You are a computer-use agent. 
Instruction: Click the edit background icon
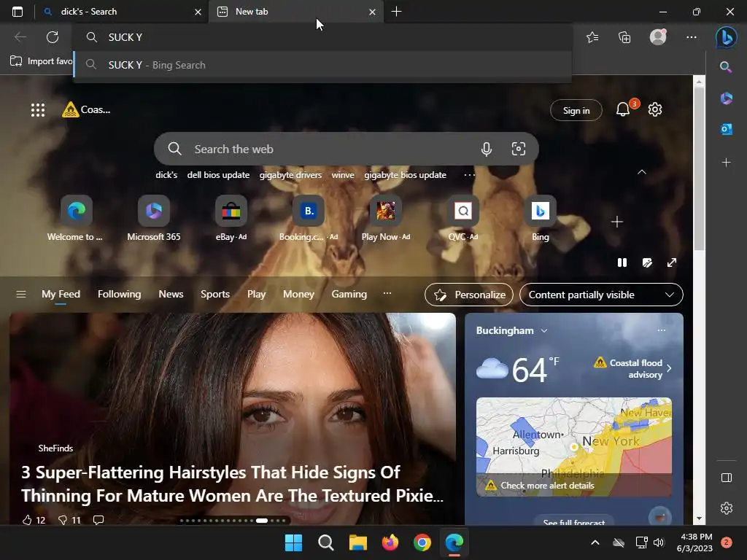click(x=647, y=262)
